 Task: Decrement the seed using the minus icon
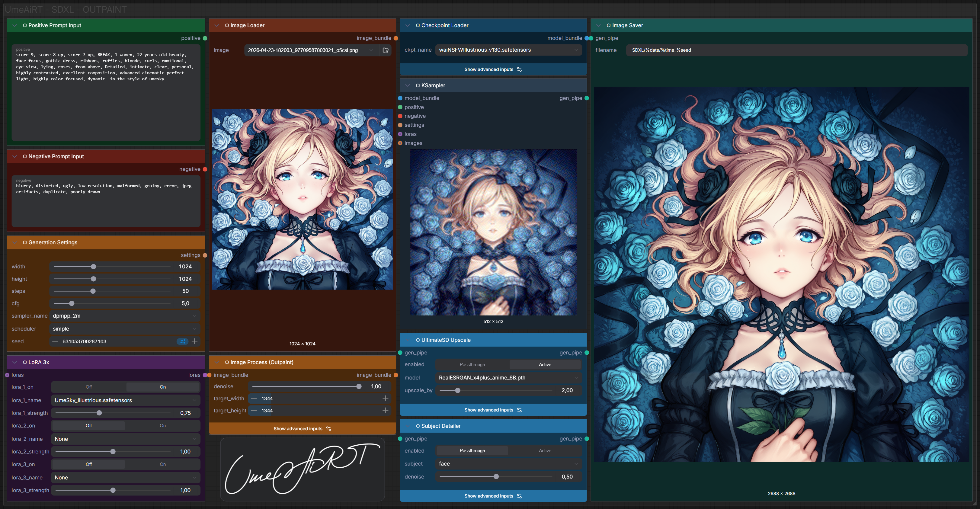click(x=55, y=341)
